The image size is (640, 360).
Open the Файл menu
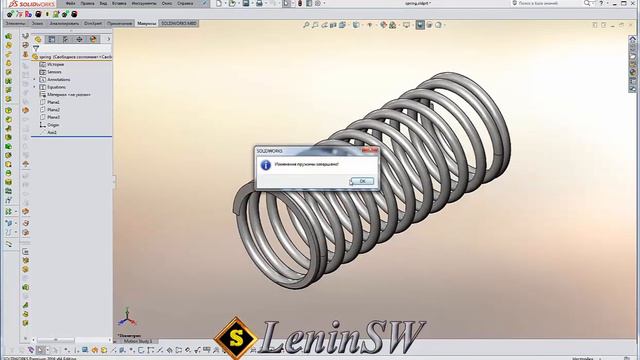71,3
